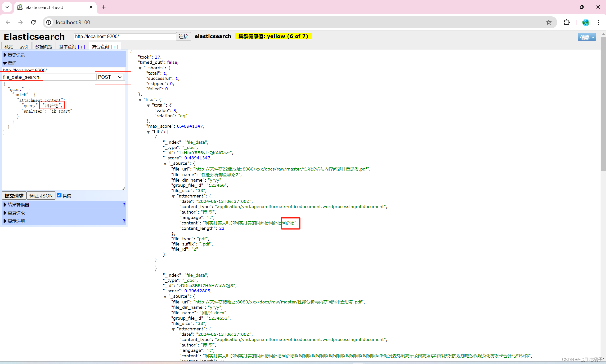Add a new 基本查询 tab with [+]
This screenshot has width=606, height=364.
coord(81,47)
